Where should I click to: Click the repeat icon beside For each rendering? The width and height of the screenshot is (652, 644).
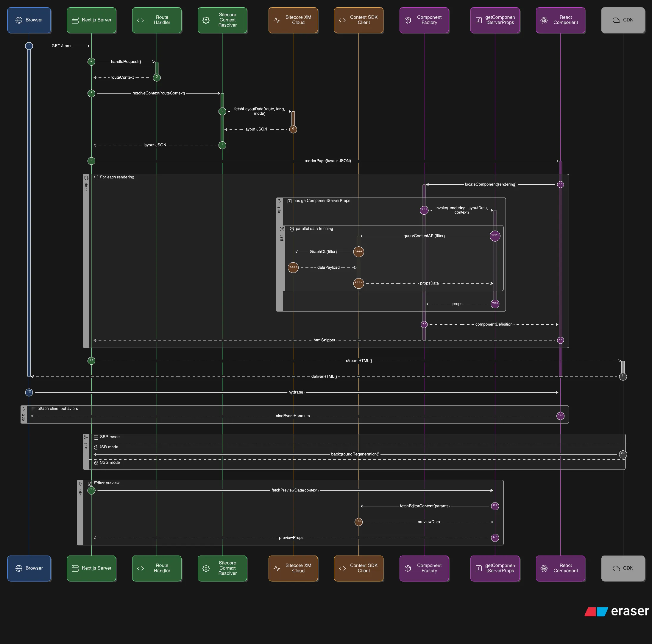[x=96, y=177]
